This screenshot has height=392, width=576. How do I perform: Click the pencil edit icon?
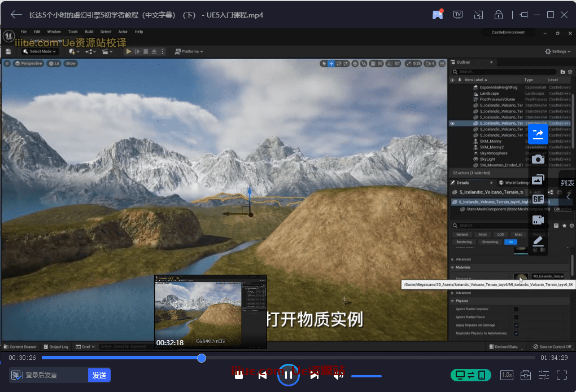538,241
